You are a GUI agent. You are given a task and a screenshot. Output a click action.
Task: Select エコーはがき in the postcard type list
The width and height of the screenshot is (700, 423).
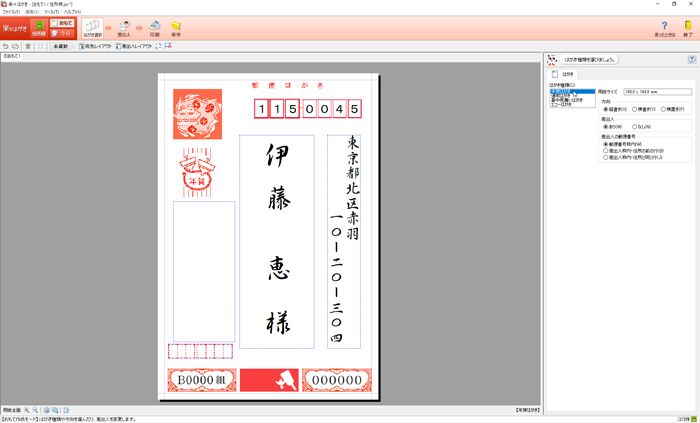click(561, 105)
